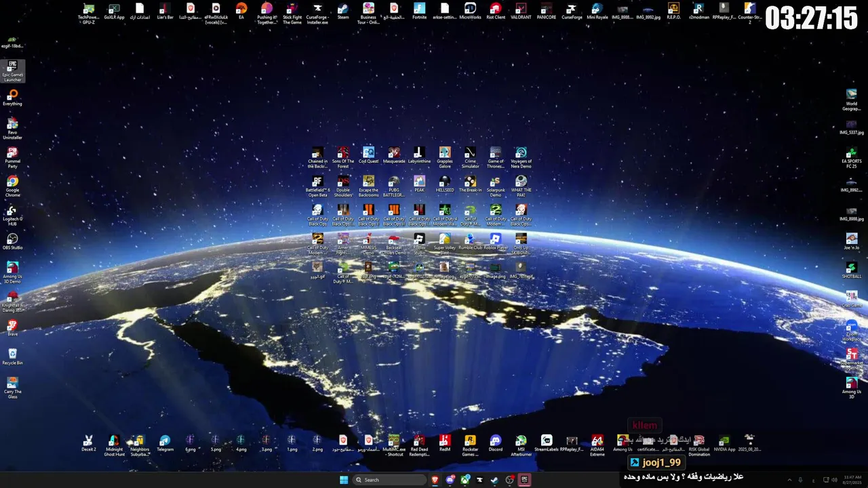Open MSI Afterburner desktop icon
The height and width of the screenshot is (488, 868).
point(521,445)
